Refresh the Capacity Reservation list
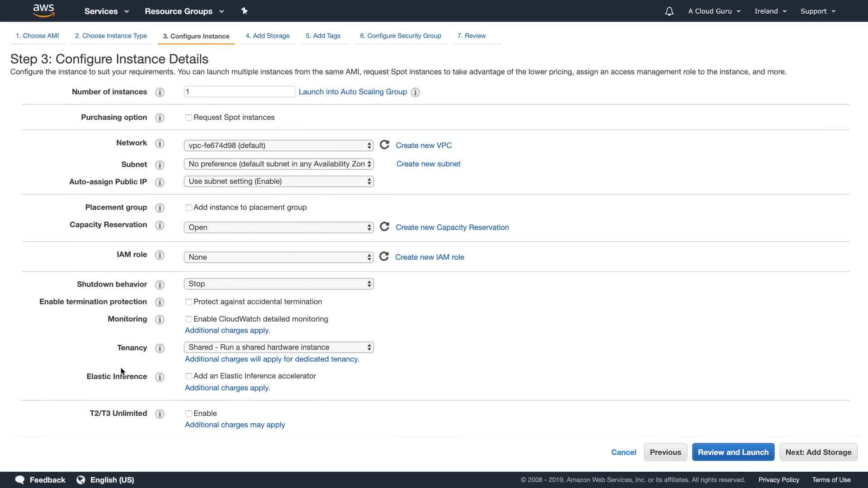 click(384, 227)
